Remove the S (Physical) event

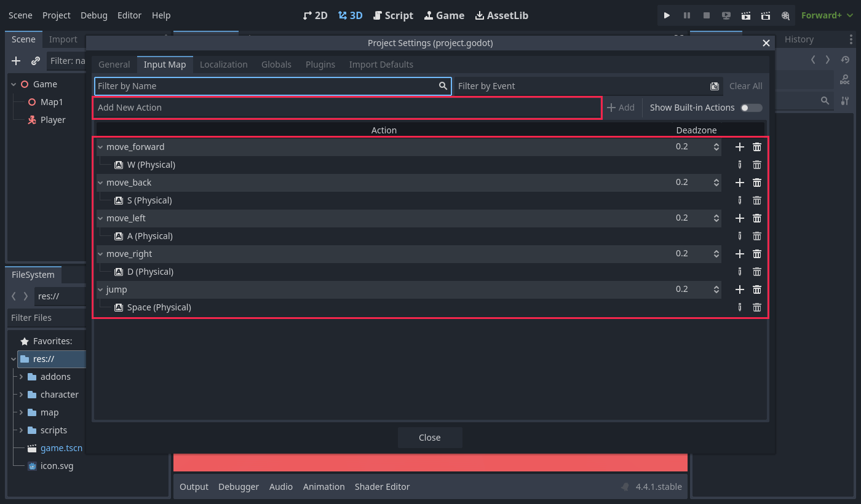pyautogui.click(x=757, y=200)
